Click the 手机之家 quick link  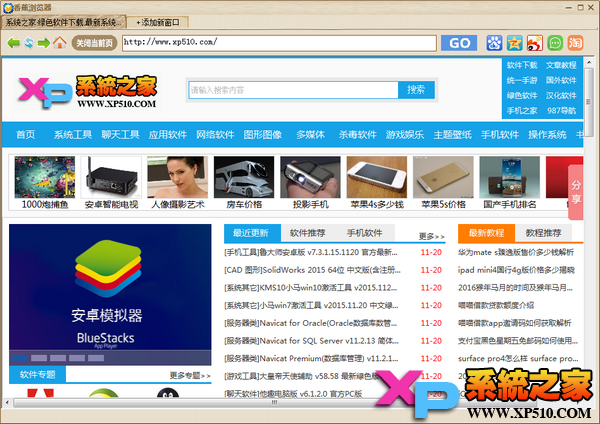pyautogui.click(x=522, y=111)
